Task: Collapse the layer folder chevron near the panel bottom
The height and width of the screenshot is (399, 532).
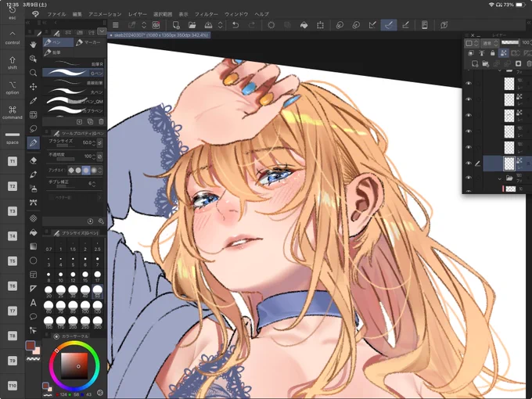Action: tap(499, 178)
